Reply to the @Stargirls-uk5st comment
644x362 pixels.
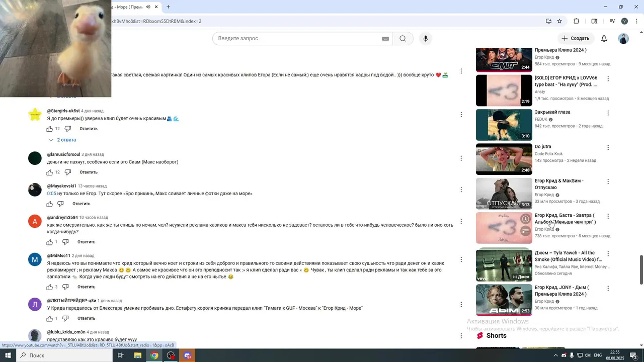pos(89,129)
